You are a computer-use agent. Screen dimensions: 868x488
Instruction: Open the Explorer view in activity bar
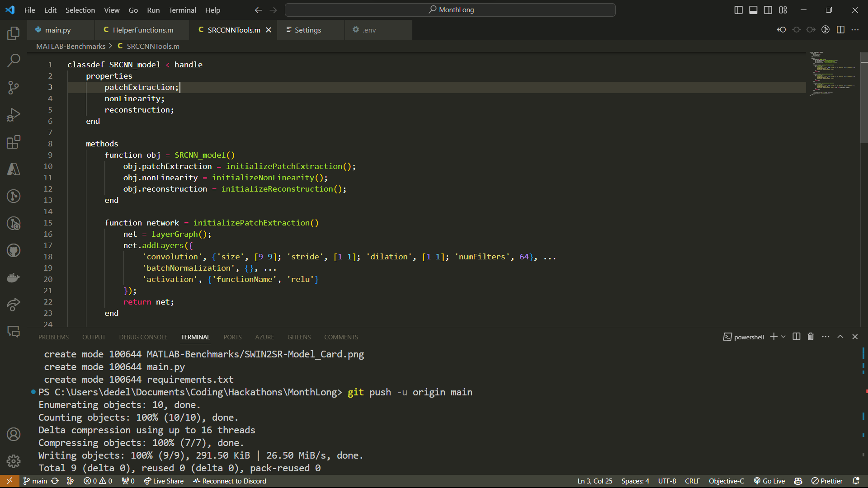(x=14, y=33)
